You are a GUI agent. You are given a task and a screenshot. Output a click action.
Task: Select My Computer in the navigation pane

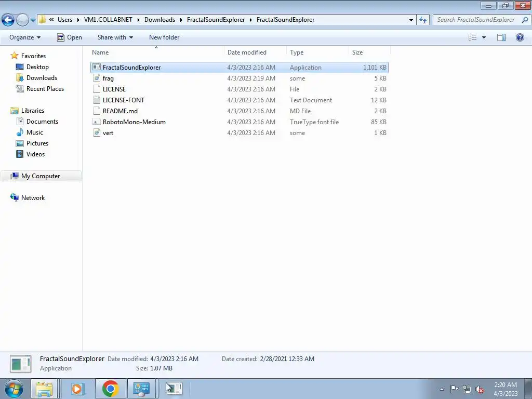(x=41, y=176)
